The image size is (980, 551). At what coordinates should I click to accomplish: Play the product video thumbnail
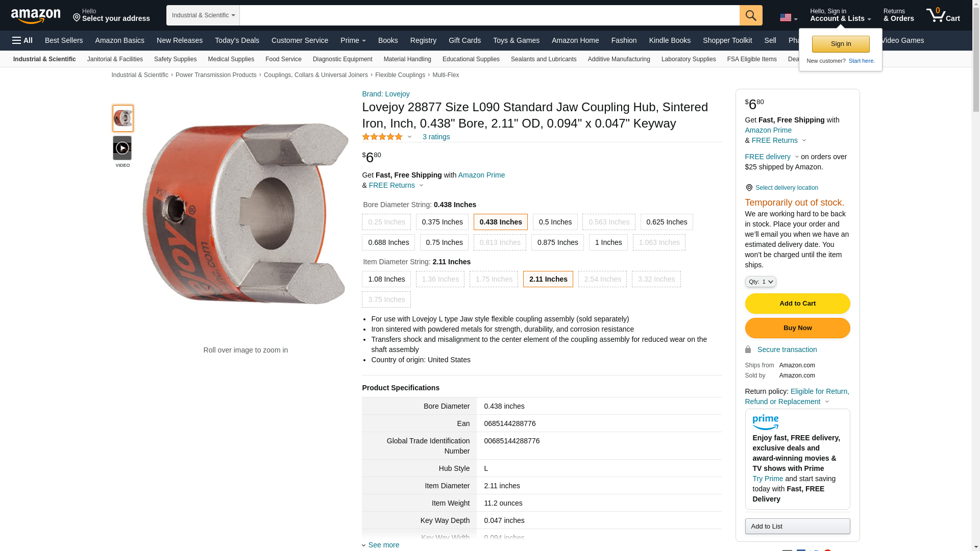tap(122, 148)
